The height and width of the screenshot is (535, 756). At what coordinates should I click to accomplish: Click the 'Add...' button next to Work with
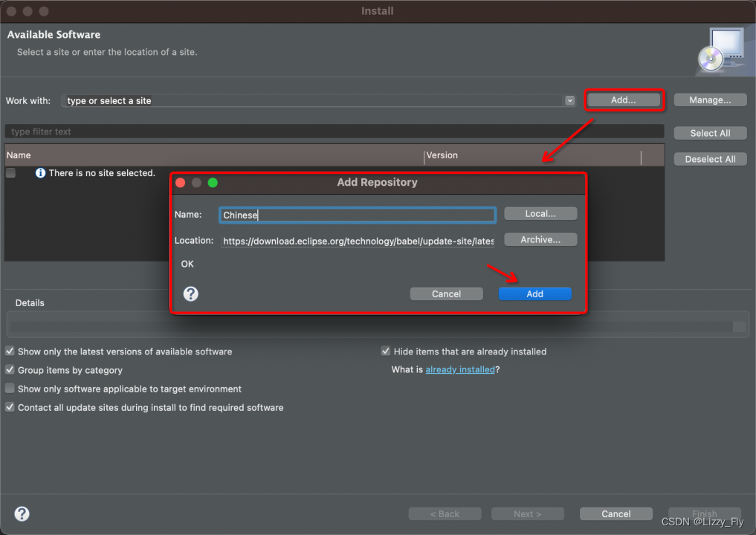tap(624, 100)
